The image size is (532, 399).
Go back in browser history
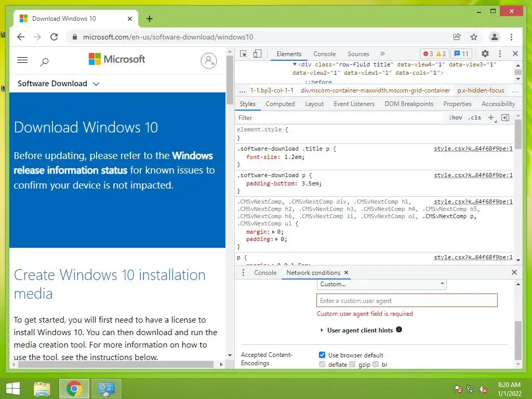click(21, 37)
